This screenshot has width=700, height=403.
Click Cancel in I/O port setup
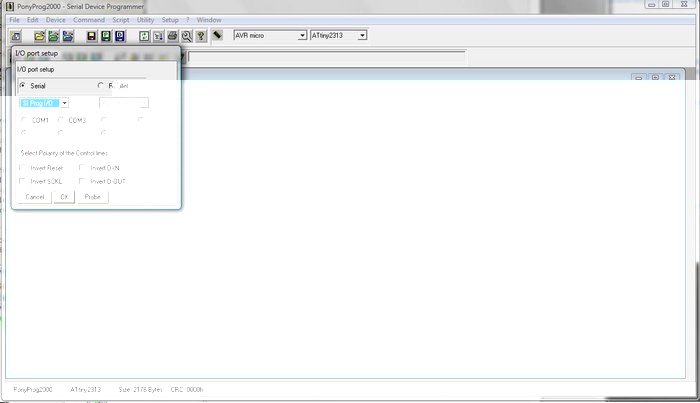35,197
